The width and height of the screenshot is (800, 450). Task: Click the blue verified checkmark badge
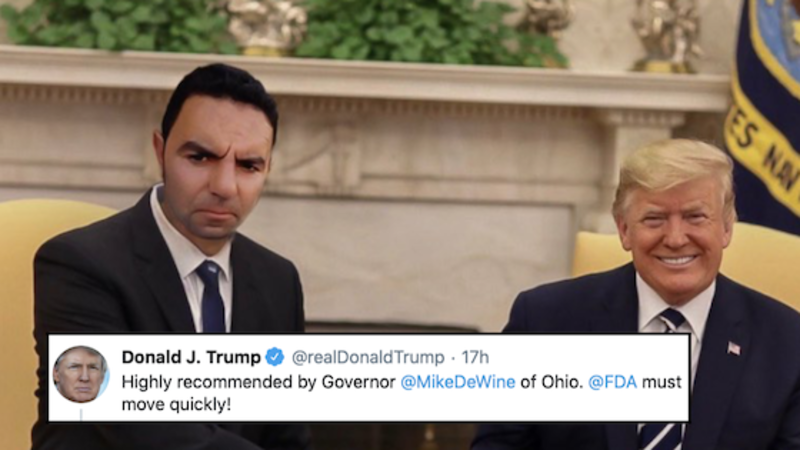tap(275, 357)
